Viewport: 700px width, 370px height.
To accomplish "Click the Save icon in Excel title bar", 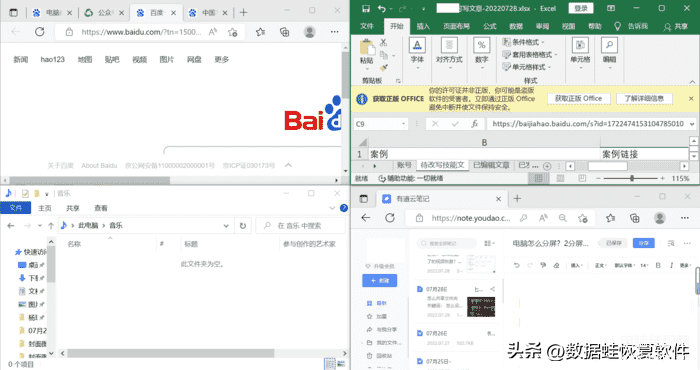I will [366, 8].
